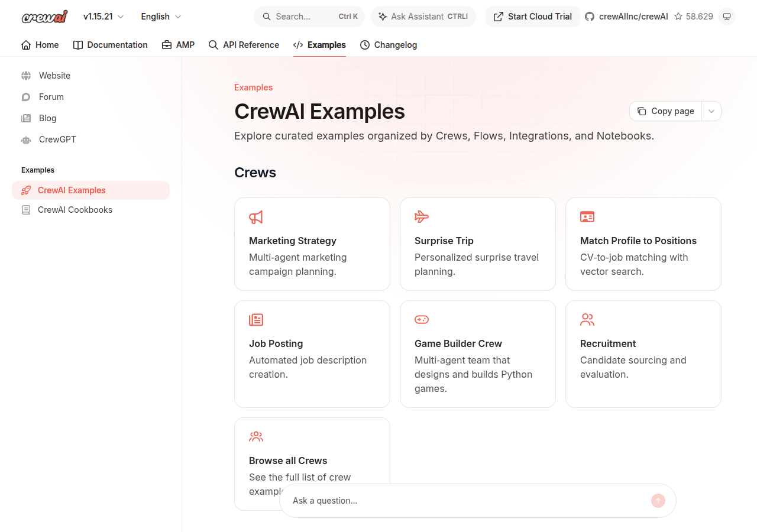Click the magnifier icon beside API Reference
Screen dimensions: 757x532
(x=213, y=45)
